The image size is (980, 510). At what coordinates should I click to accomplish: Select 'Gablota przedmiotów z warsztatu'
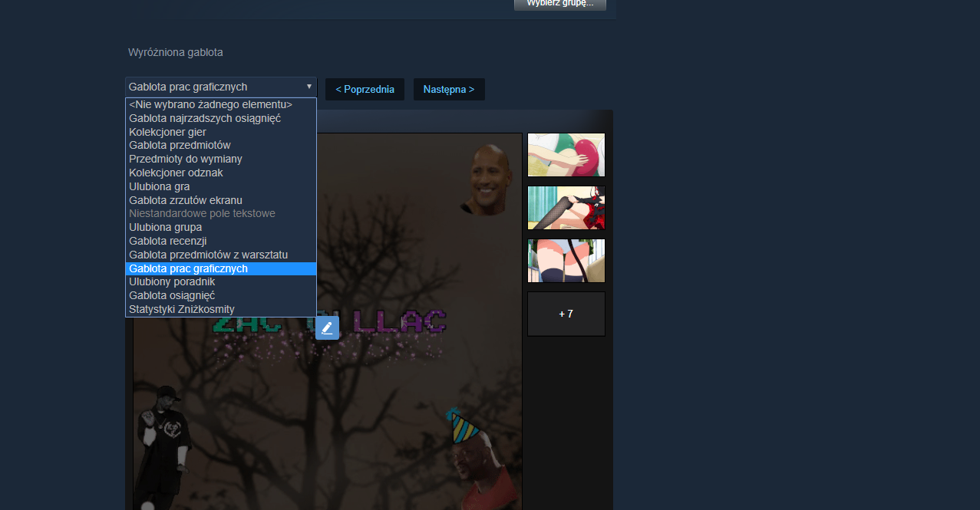[209, 255]
